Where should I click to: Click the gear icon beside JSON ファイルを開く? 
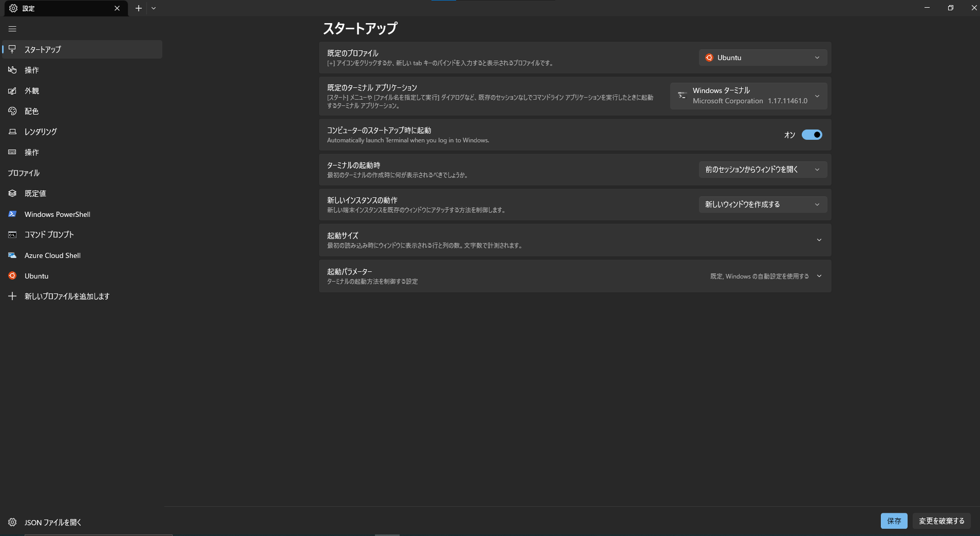click(x=12, y=522)
